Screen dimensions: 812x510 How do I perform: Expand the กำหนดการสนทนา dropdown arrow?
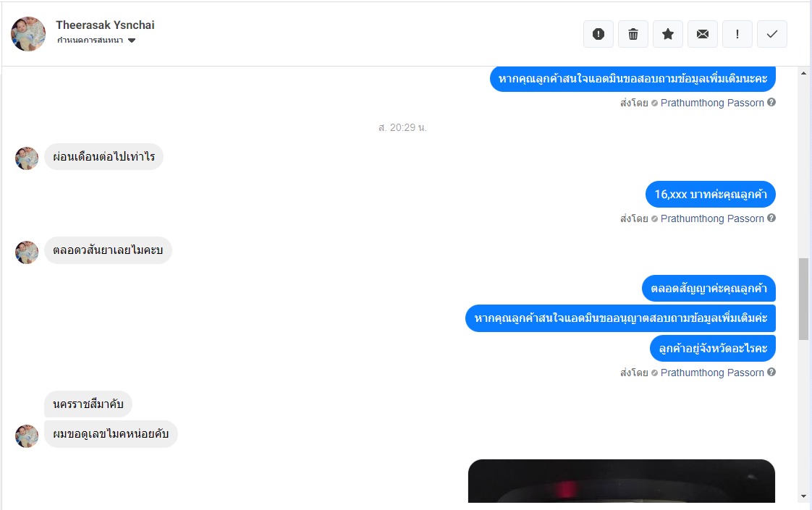[x=132, y=41]
